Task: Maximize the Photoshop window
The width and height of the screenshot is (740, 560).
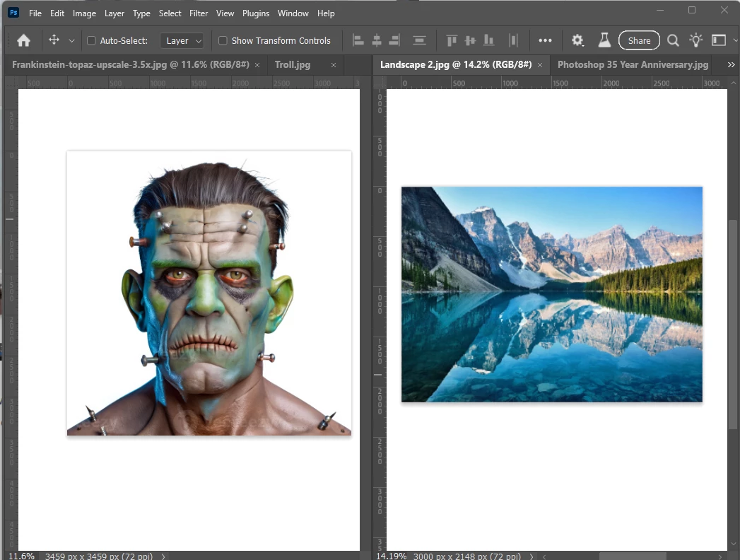Action: [x=692, y=10]
